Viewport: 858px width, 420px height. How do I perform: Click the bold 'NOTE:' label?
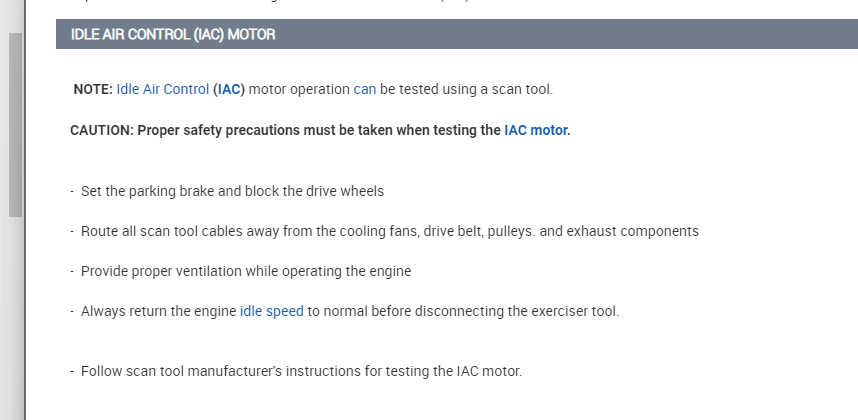93,89
